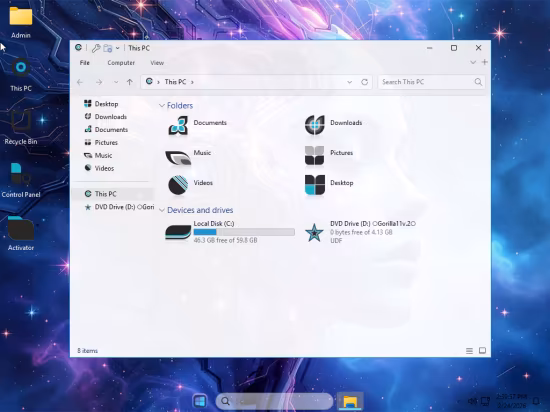The image size is (550, 412).
Task: Open the File menu
Action: coord(85,63)
